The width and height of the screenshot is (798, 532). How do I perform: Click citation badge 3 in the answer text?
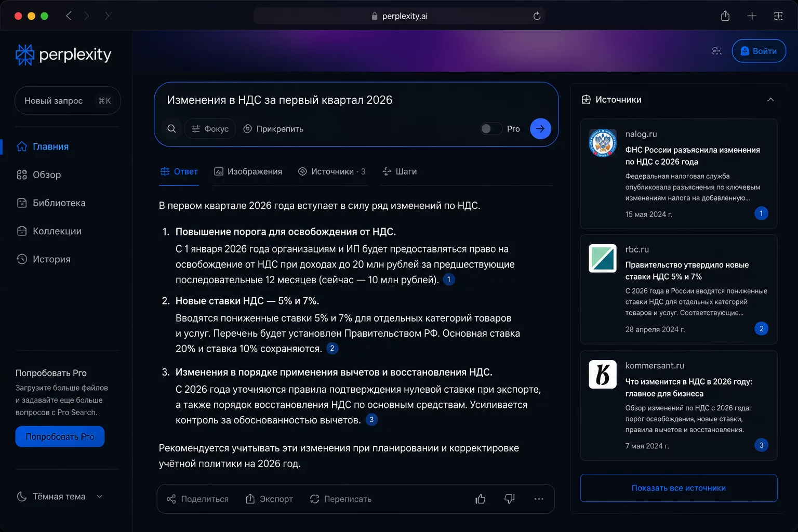pyautogui.click(x=371, y=420)
